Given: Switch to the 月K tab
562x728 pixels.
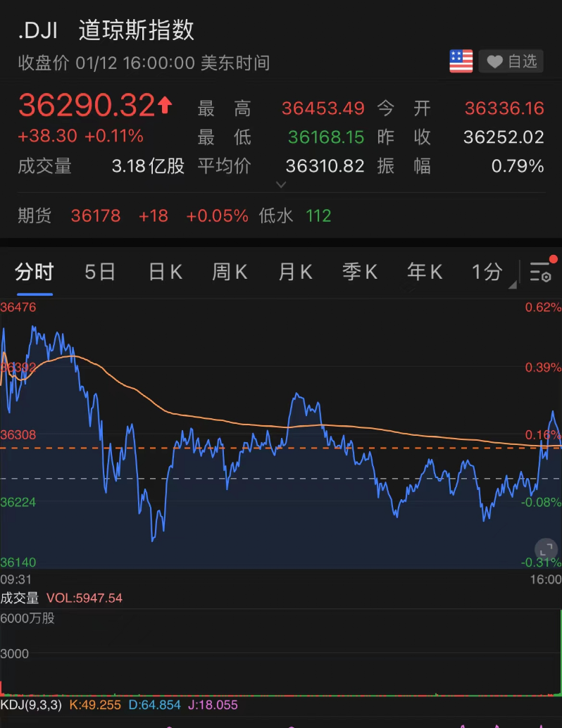Looking at the screenshot, I should click(x=295, y=272).
